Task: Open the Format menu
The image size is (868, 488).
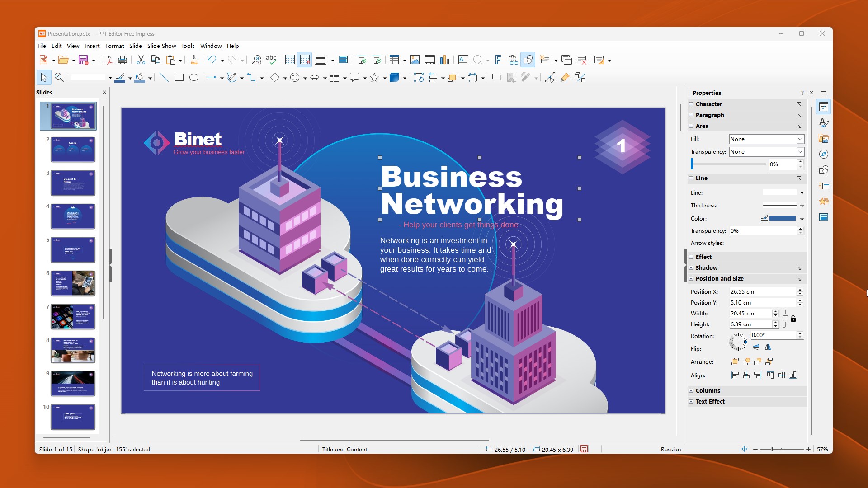Action: (x=114, y=46)
